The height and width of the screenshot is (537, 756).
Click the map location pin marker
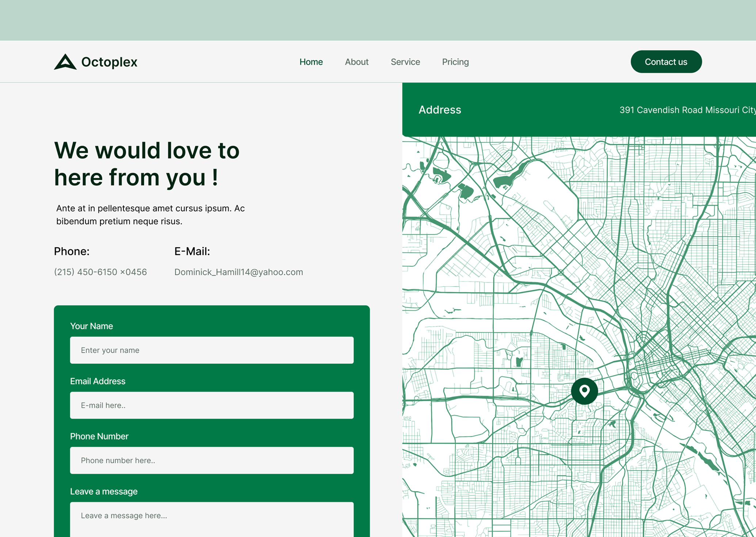pyautogui.click(x=584, y=391)
